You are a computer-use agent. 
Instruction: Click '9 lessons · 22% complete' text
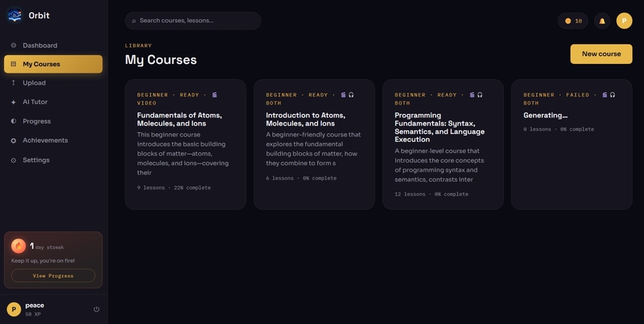click(173, 188)
